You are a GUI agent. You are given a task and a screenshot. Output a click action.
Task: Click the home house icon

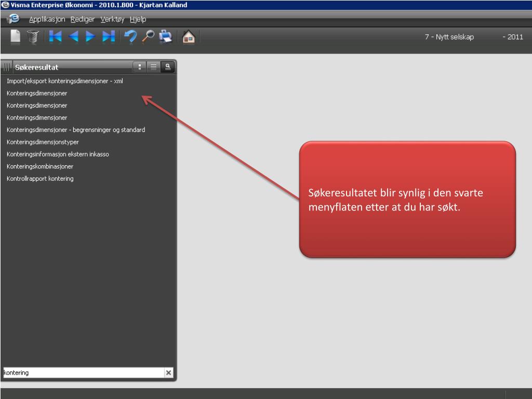[x=188, y=37]
